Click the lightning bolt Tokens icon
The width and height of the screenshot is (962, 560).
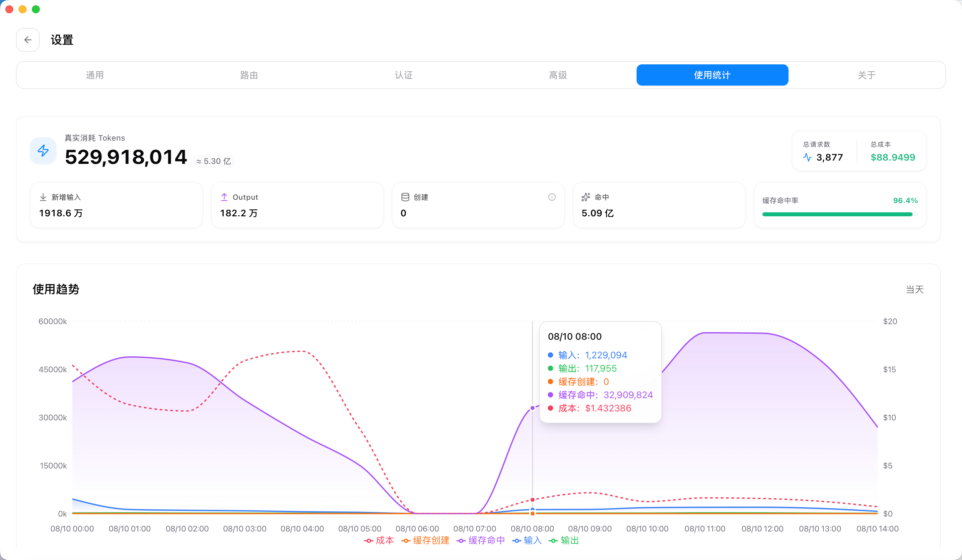(x=43, y=151)
